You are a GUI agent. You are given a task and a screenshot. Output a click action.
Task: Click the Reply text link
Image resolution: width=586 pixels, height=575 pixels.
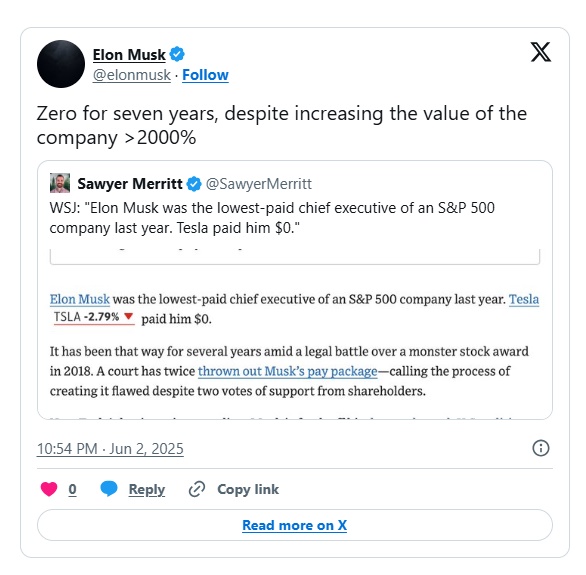click(146, 489)
